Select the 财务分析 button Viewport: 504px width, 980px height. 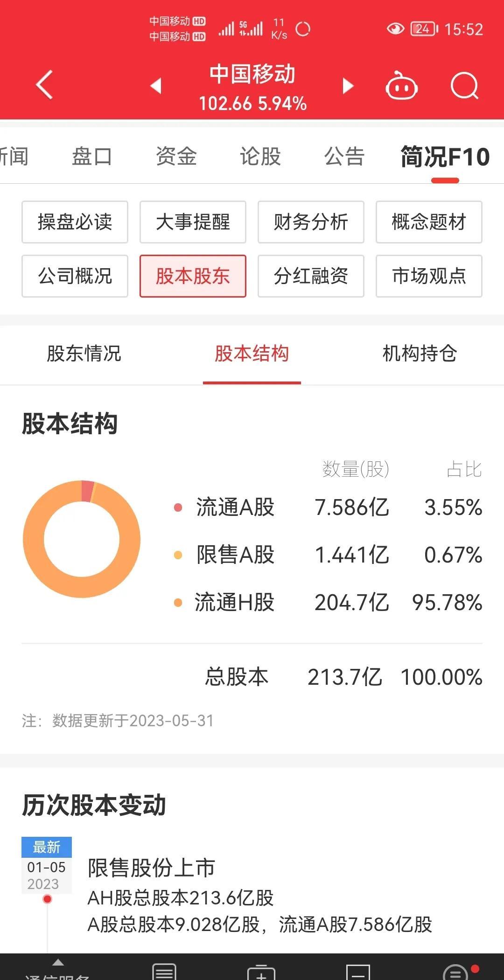click(x=311, y=222)
